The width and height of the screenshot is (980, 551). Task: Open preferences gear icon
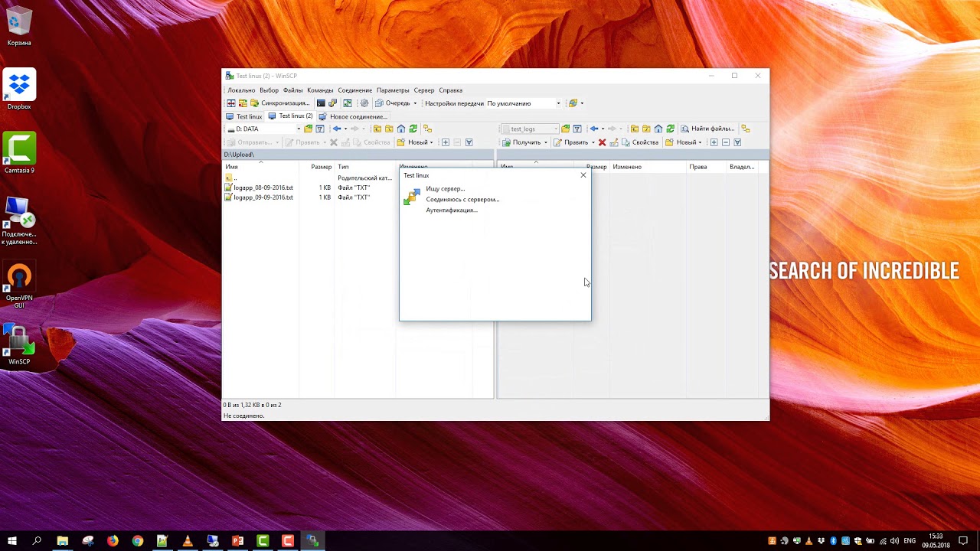[364, 103]
